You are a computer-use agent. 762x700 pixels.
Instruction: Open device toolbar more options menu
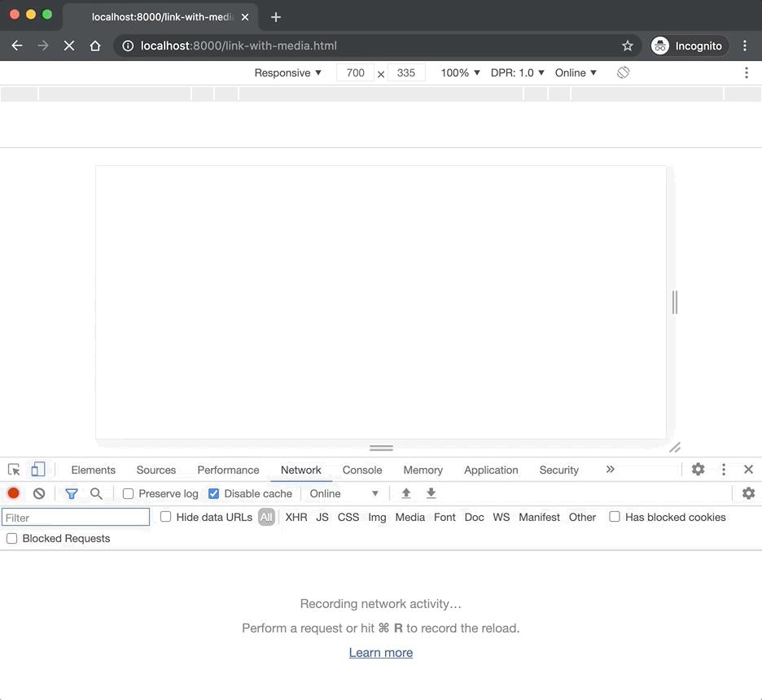[x=747, y=72]
